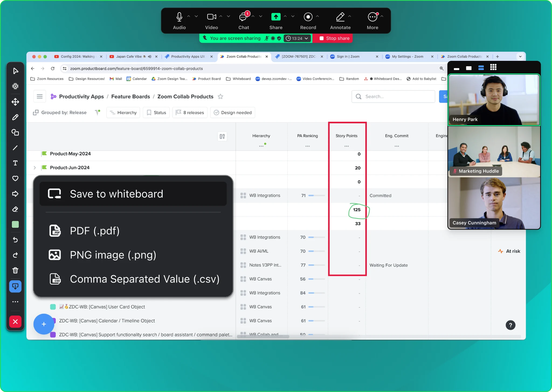This screenshot has height=392, width=552.
Task: Undo the last annotation
Action: (x=15, y=240)
